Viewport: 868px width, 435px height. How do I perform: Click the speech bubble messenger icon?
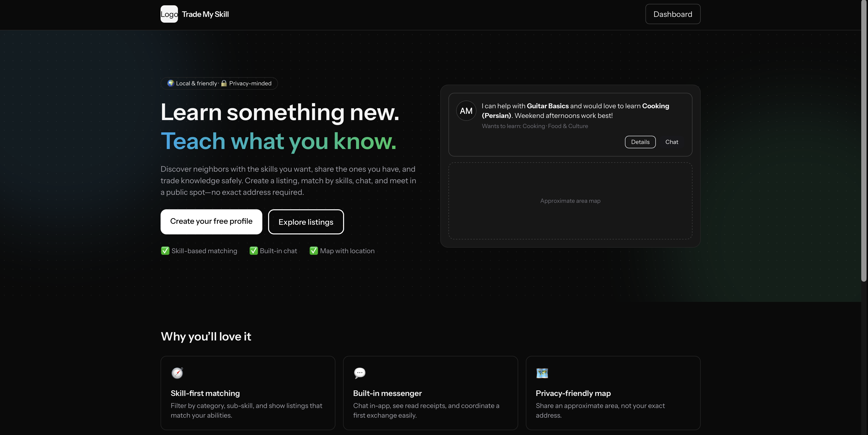[359, 373]
